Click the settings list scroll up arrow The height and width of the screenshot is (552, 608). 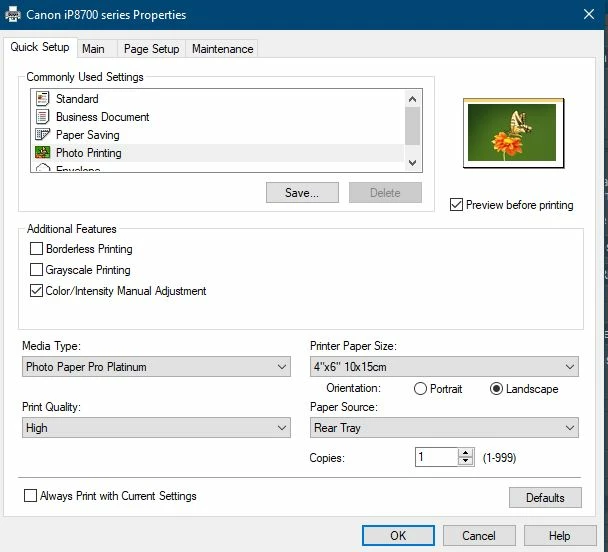pyautogui.click(x=413, y=99)
